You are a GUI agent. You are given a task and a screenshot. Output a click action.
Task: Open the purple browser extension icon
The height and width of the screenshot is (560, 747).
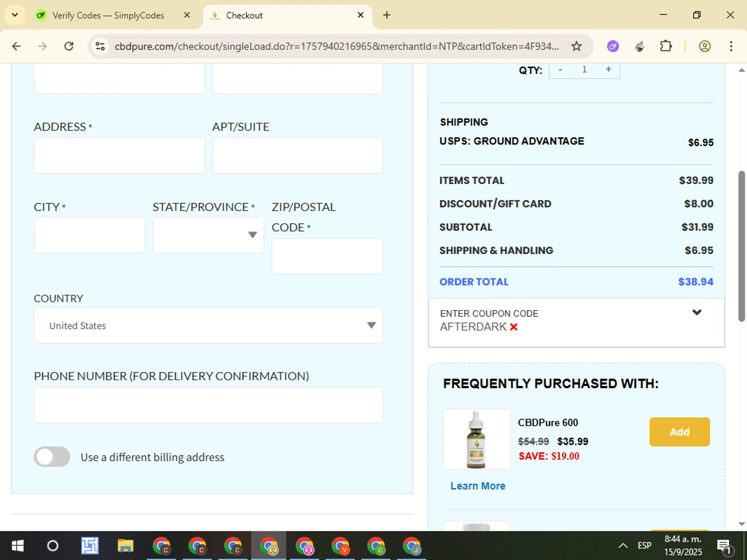[x=613, y=46]
